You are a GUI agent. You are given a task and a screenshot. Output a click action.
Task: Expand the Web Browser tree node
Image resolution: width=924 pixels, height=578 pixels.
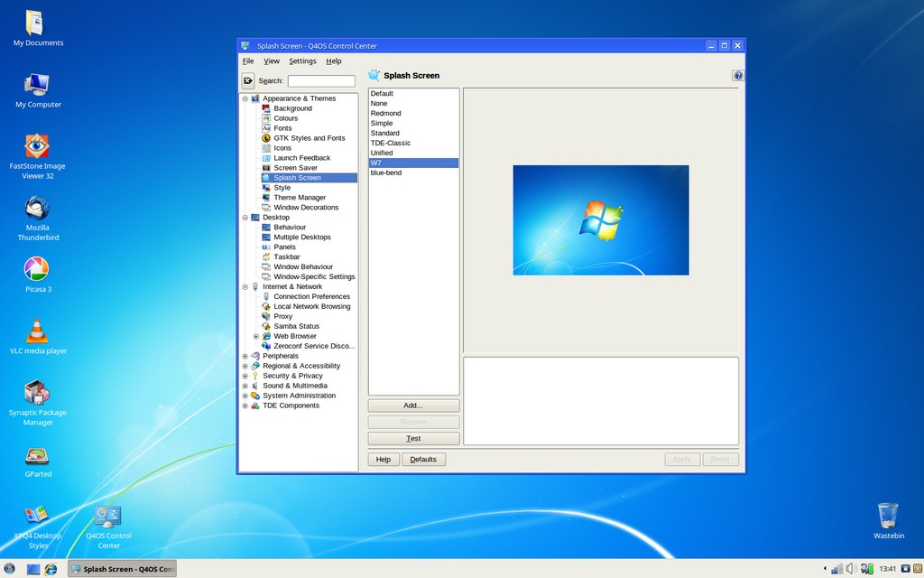click(x=256, y=336)
